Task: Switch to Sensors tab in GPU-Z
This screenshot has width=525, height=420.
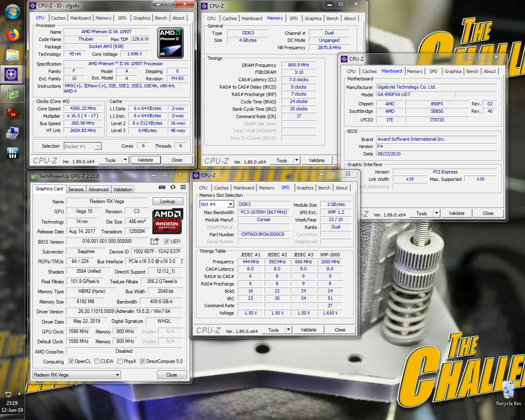Action: [76, 189]
